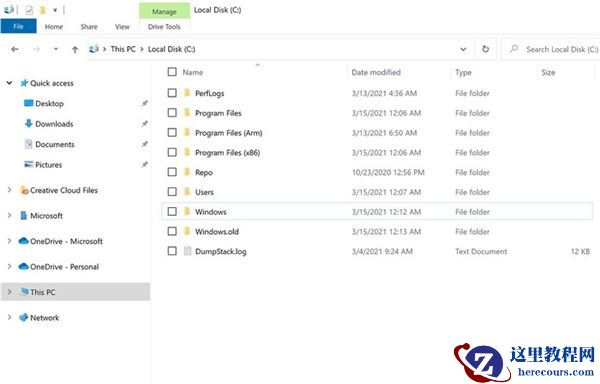600x384 pixels.
Task: Check the Users folder checkbox
Action: click(172, 192)
